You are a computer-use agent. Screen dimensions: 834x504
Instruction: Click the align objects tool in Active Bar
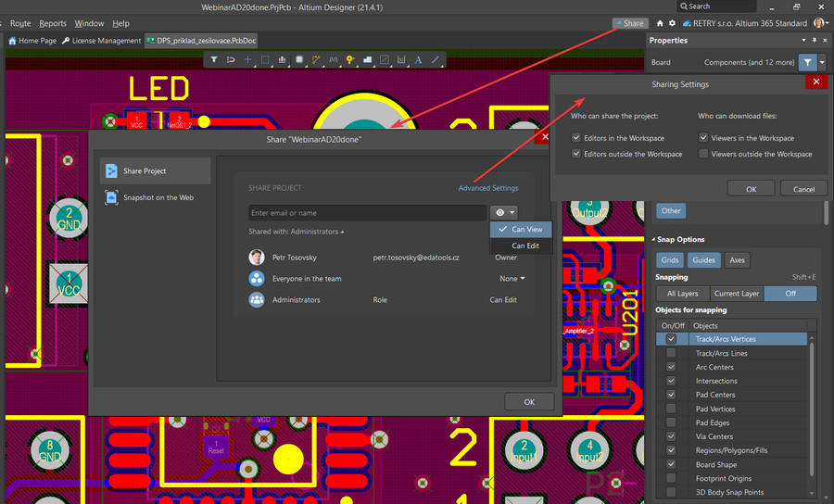(x=282, y=59)
